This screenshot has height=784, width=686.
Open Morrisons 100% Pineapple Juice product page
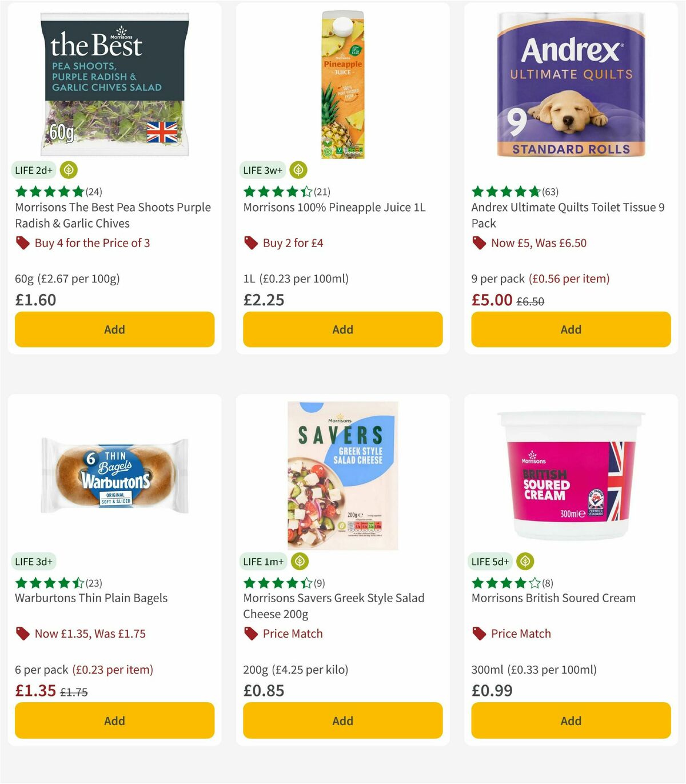pos(334,208)
